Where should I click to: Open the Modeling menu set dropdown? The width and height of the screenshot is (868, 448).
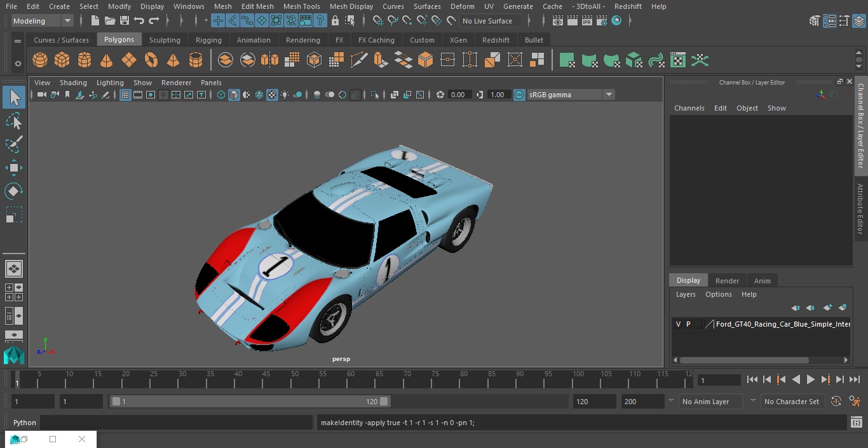43,21
